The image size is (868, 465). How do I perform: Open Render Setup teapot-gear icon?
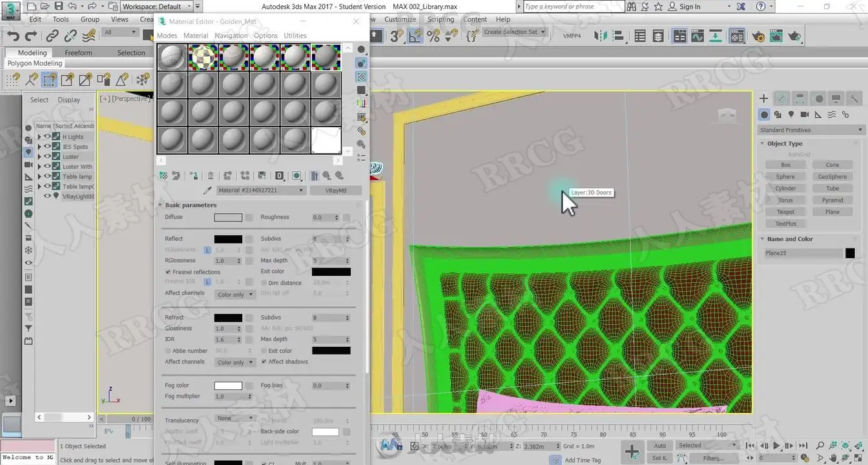tap(758, 36)
